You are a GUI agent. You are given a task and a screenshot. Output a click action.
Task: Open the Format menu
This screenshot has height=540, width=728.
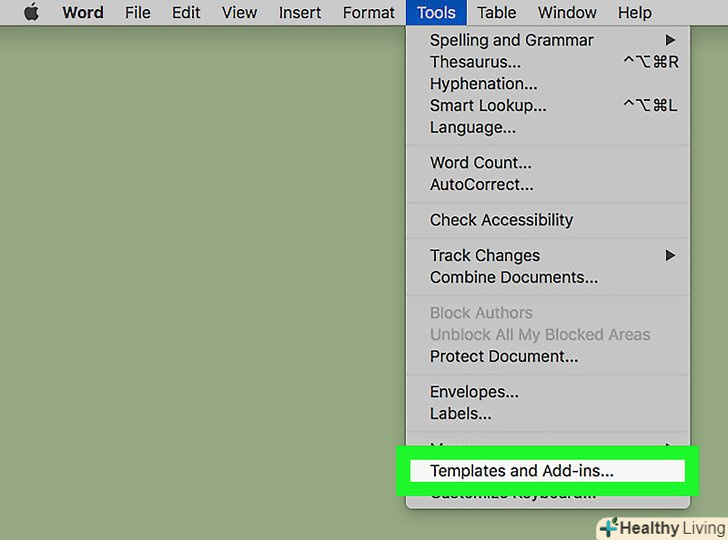click(x=368, y=13)
